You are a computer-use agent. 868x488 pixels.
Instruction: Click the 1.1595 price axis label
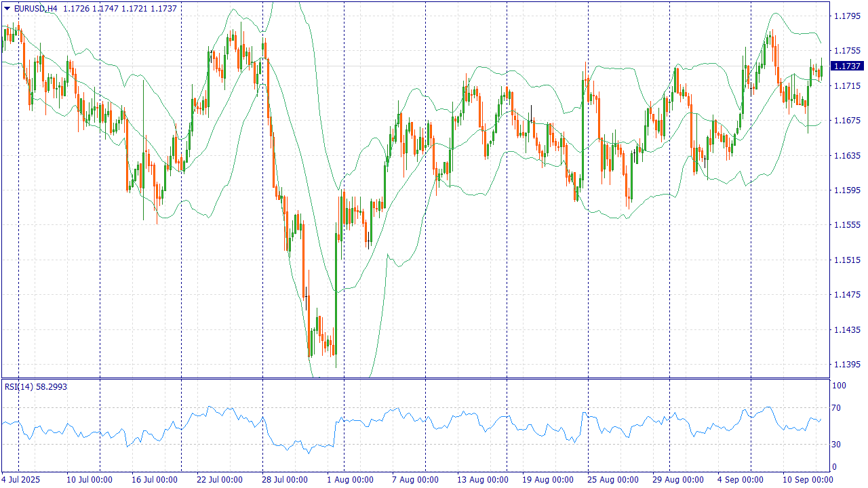coord(847,190)
